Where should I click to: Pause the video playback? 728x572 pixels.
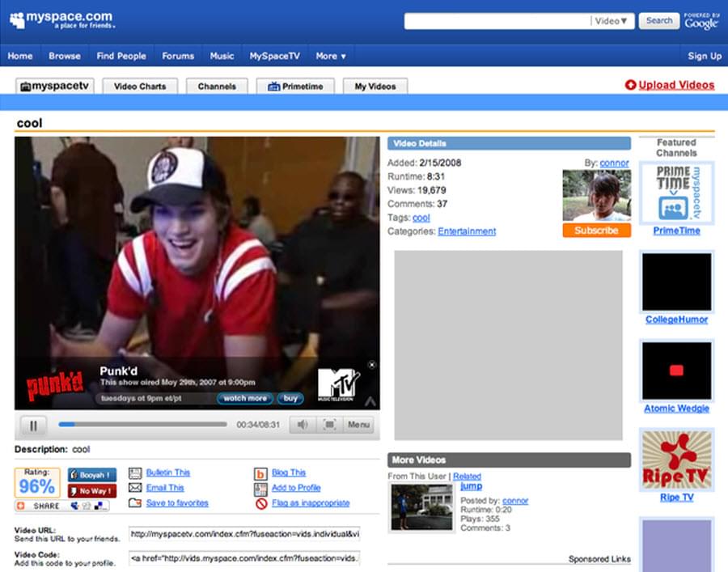[x=34, y=425]
